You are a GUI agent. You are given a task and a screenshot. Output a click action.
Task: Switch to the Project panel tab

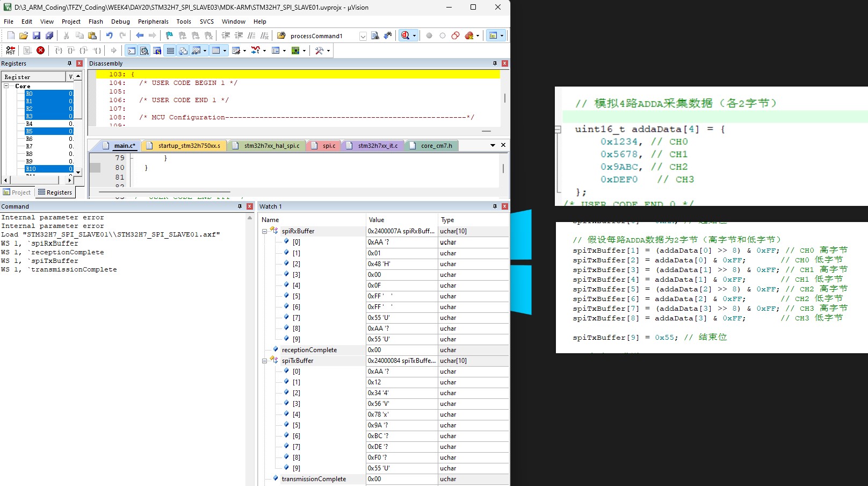[17, 192]
